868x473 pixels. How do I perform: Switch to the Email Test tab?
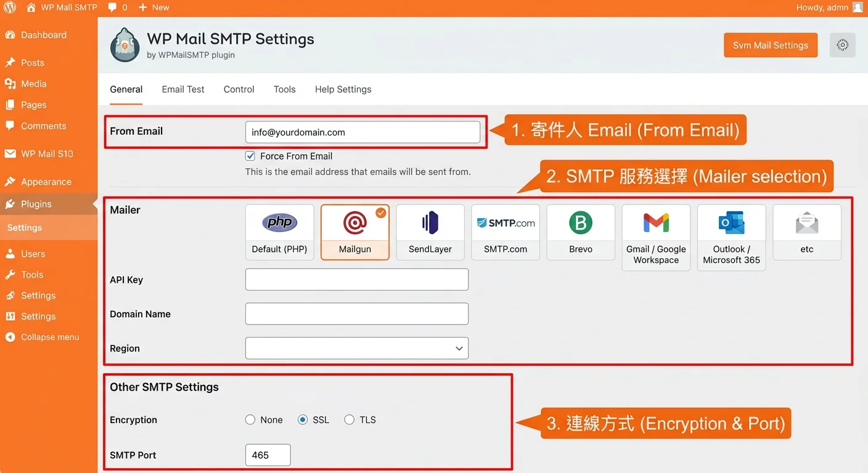182,89
